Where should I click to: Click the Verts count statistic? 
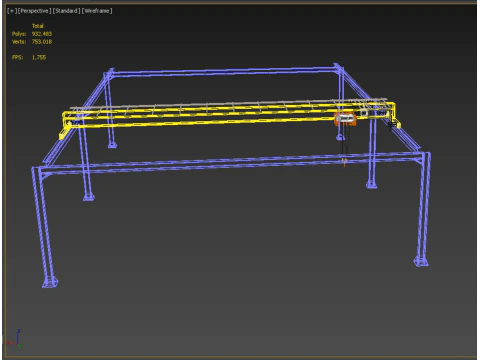coord(32,42)
